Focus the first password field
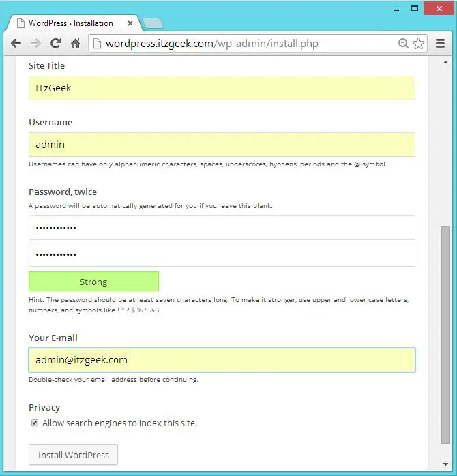457x476 pixels. point(222,228)
